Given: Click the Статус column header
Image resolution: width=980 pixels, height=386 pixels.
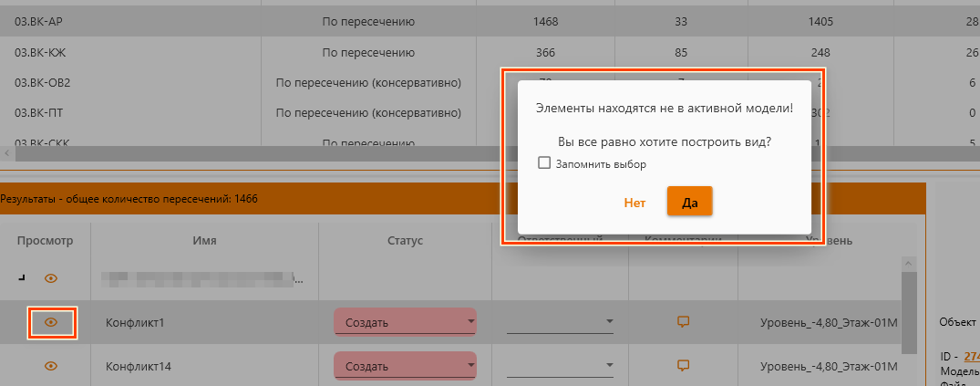Looking at the screenshot, I should tap(405, 241).
